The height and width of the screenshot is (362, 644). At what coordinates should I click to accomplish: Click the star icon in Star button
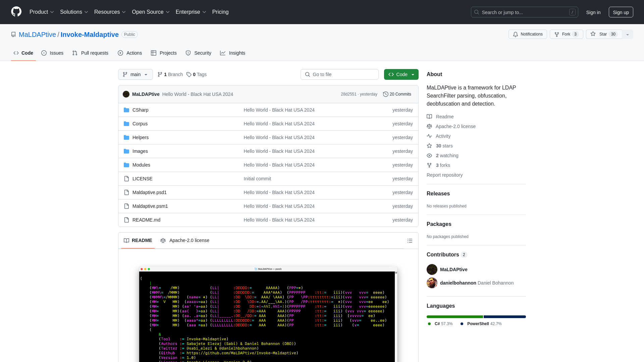(593, 34)
